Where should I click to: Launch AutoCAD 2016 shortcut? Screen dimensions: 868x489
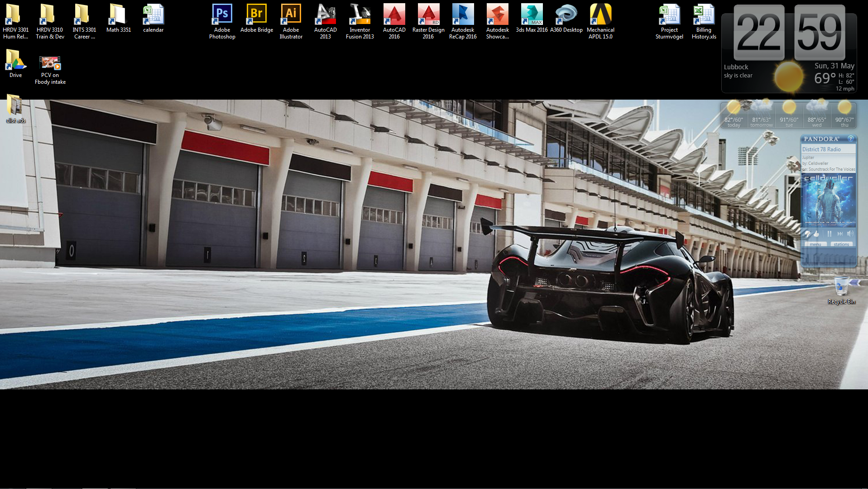(x=394, y=21)
